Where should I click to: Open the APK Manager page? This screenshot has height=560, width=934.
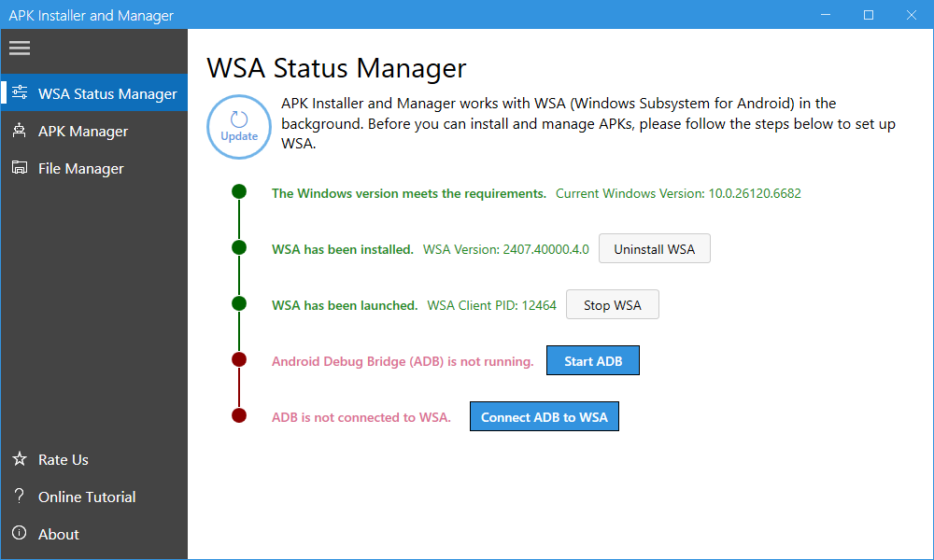[83, 132]
